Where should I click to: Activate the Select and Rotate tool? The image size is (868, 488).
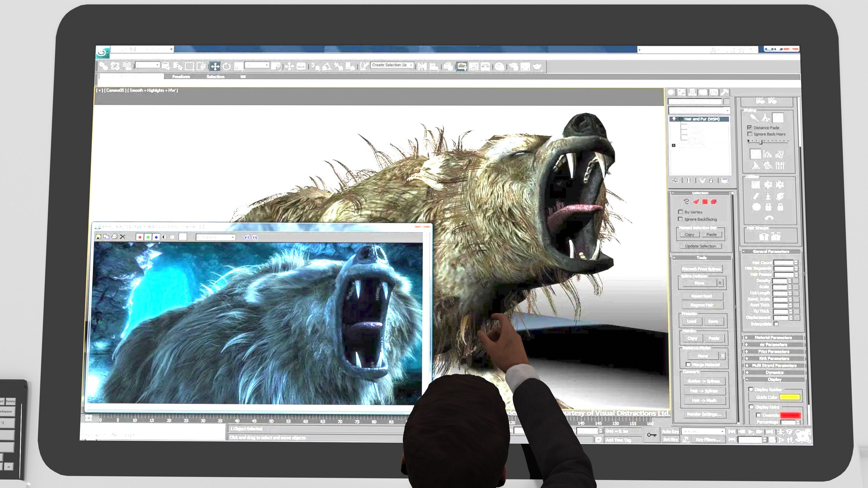[226, 66]
